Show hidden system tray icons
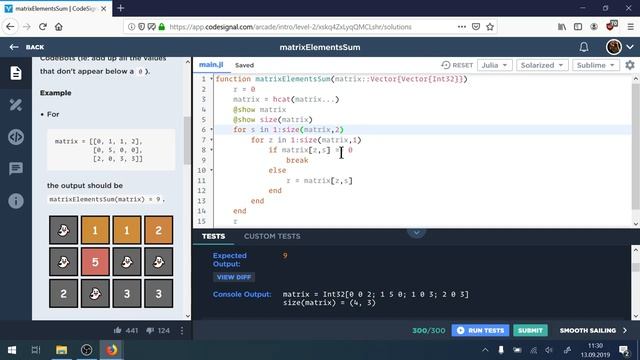 tap(485, 350)
